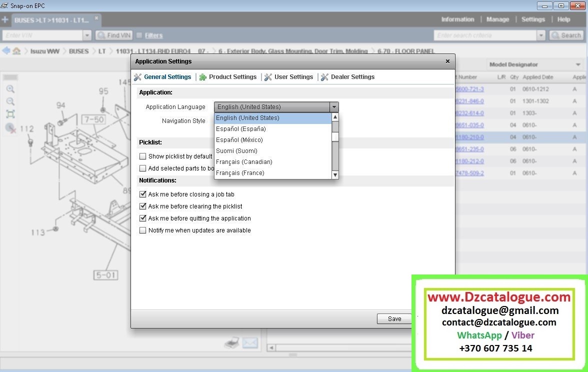Select Español (México) language
Image resolution: width=588 pixels, height=372 pixels.
273,140
